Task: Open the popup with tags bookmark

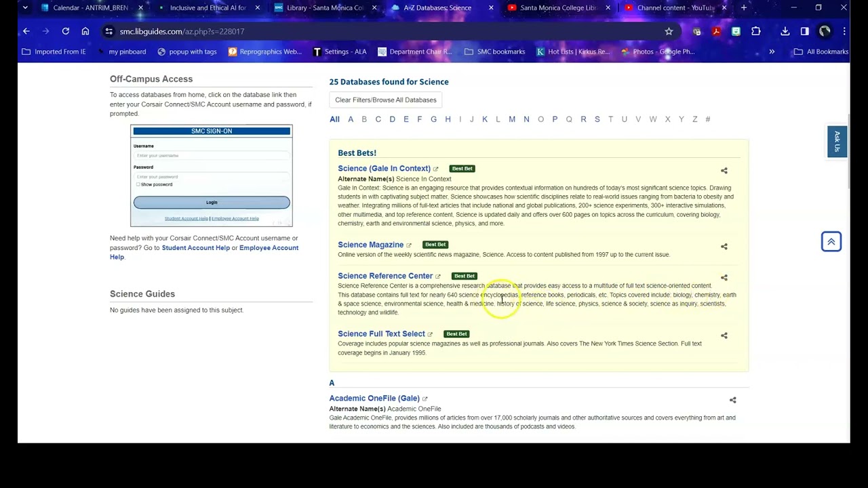Action: (x=187, y=52)
